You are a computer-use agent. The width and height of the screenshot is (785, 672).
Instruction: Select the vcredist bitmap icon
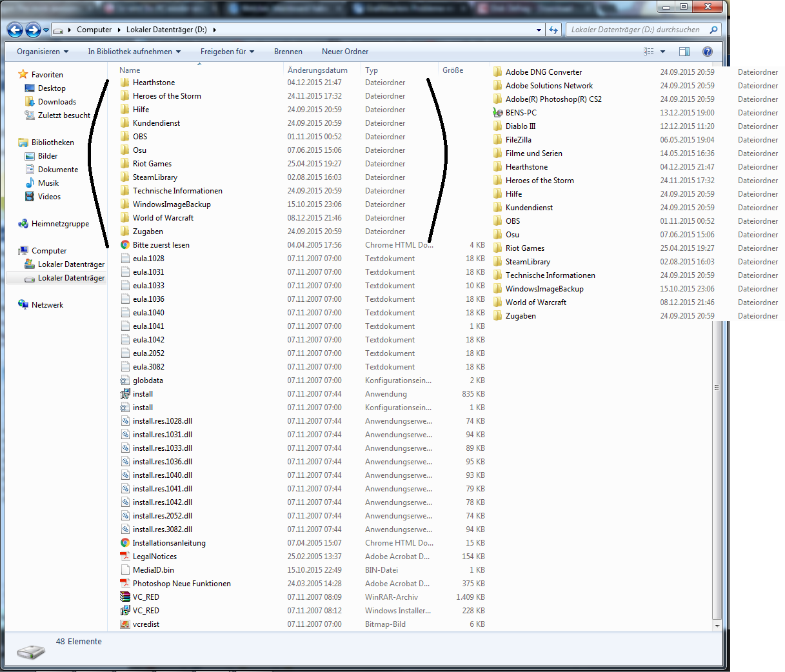click(x=125, y=624)
